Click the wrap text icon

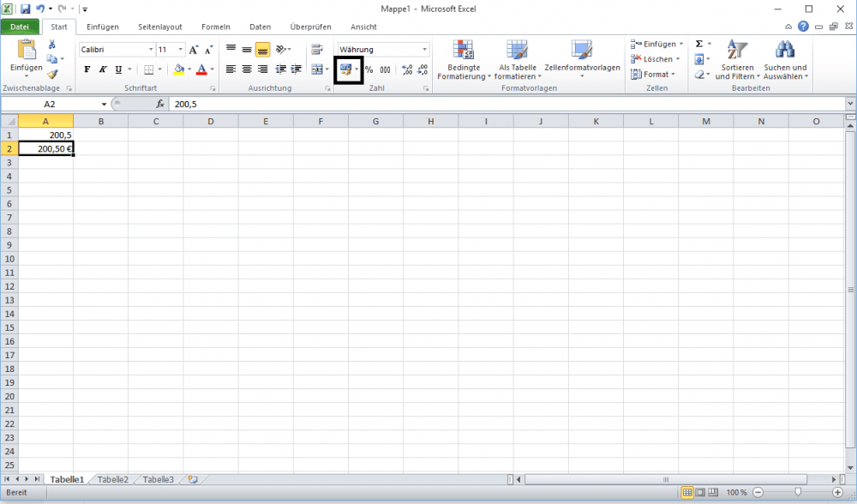coord(317,50)
